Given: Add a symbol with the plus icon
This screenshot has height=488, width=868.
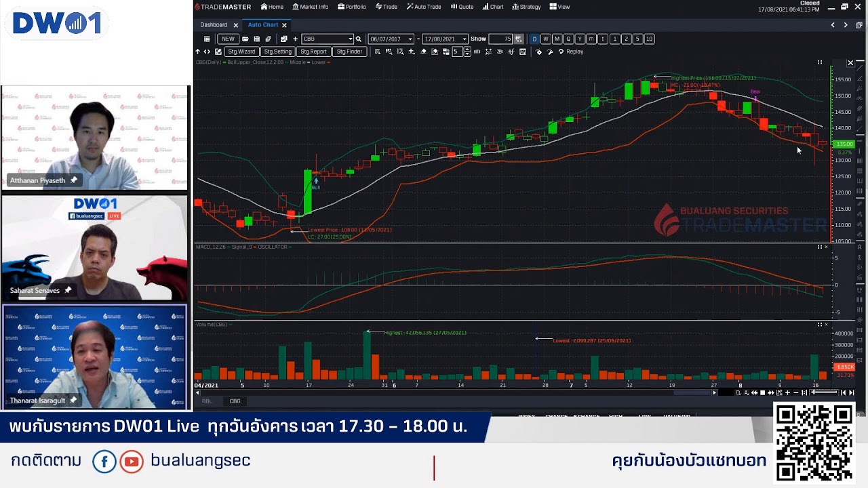Looking at the screenshot, I should (x=295, y=39).
